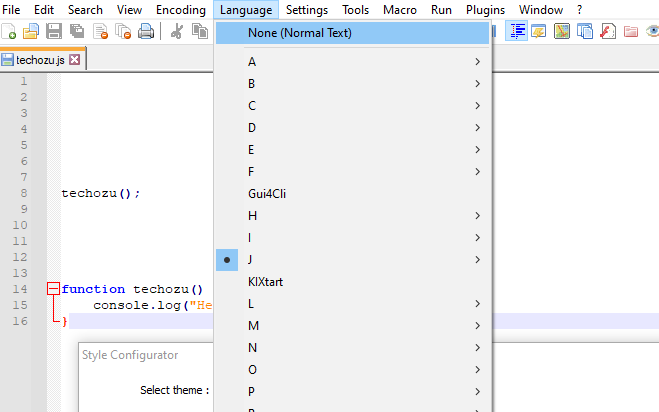659x412 pixels.
Task: Click the Copy icon in toolbar
Action: (x=200, y=32)
